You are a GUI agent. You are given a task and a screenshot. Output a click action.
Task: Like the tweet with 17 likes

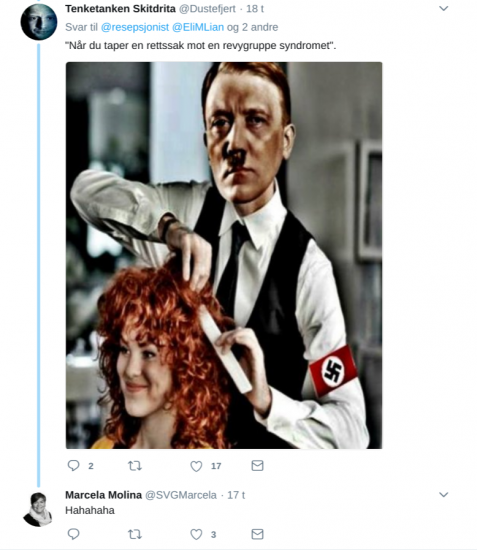196,466
